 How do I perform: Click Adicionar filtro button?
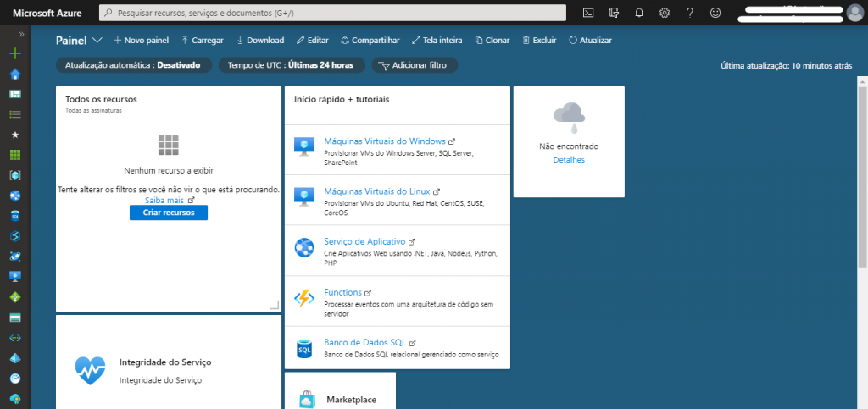(x=415, y=65)
